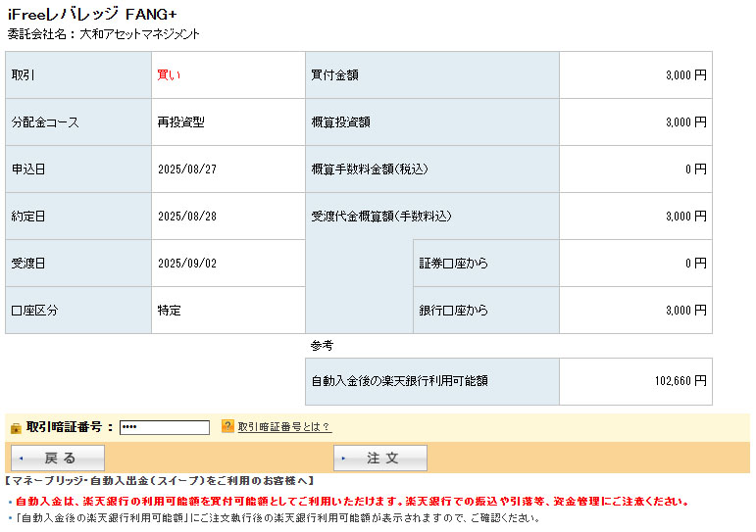Viewport: 756px width, 532px height.
Task: Click the 102,660 円 available balance value
Action: [680, 381]
